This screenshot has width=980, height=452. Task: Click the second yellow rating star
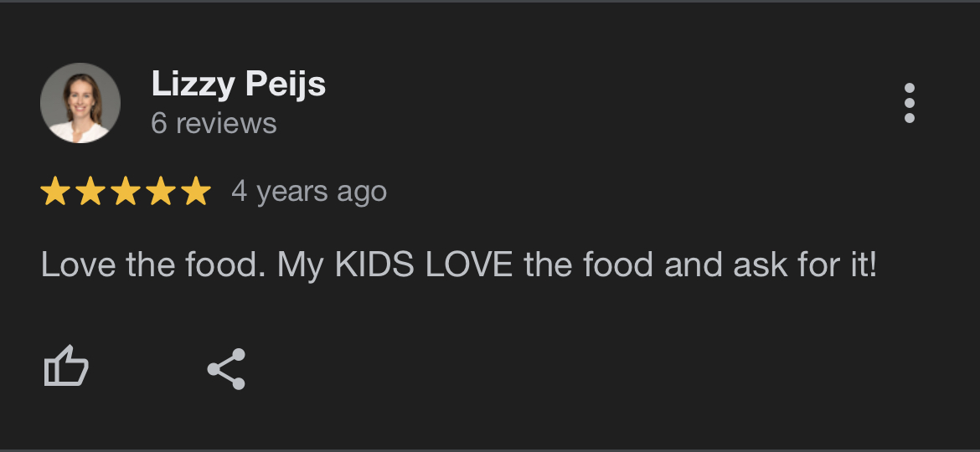[90, 192]
